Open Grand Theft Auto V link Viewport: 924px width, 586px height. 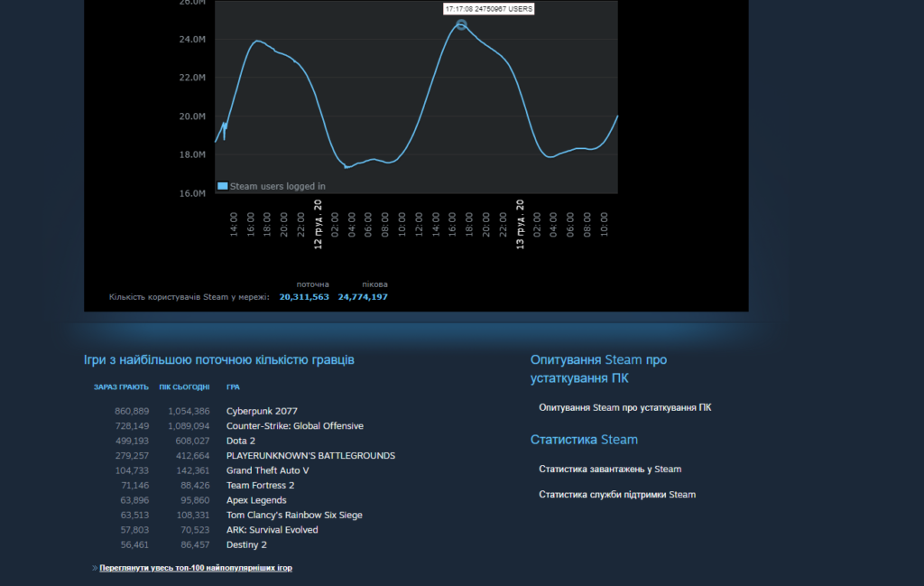coord(267,470)
